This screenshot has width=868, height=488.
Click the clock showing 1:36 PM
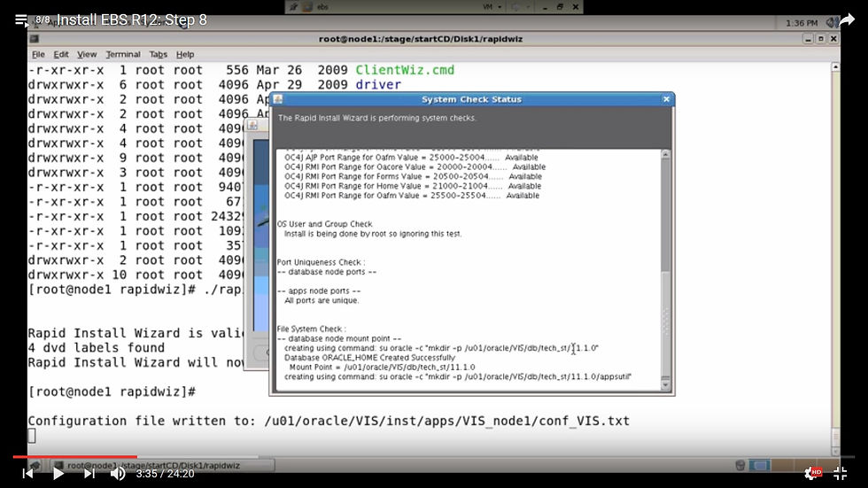(802, 23)
